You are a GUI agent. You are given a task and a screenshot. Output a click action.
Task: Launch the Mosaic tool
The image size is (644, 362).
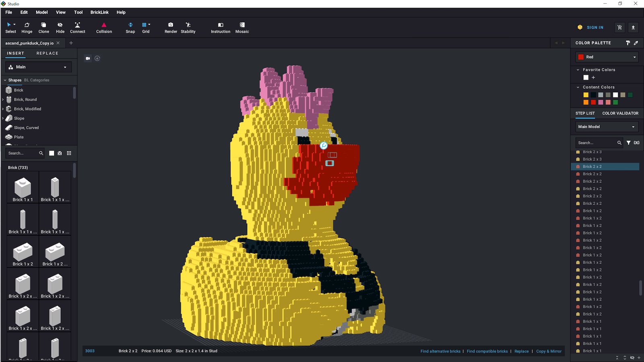pyautogui.click(x=242, y=27)
